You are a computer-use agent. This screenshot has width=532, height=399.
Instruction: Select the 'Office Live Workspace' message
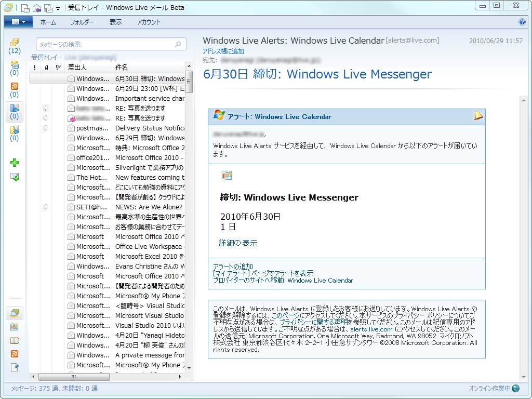(x=107, y=247)
